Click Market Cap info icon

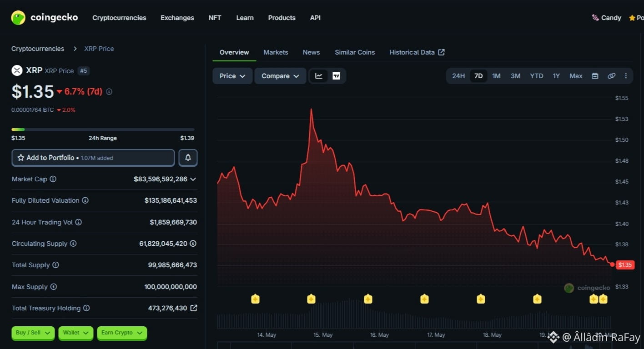(x=53, y=179)
